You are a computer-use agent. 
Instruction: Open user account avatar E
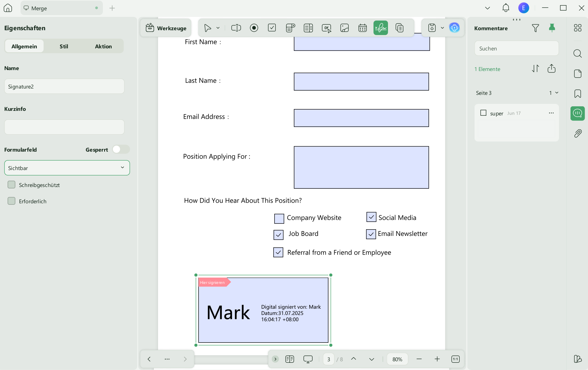(x=524, y=8)
